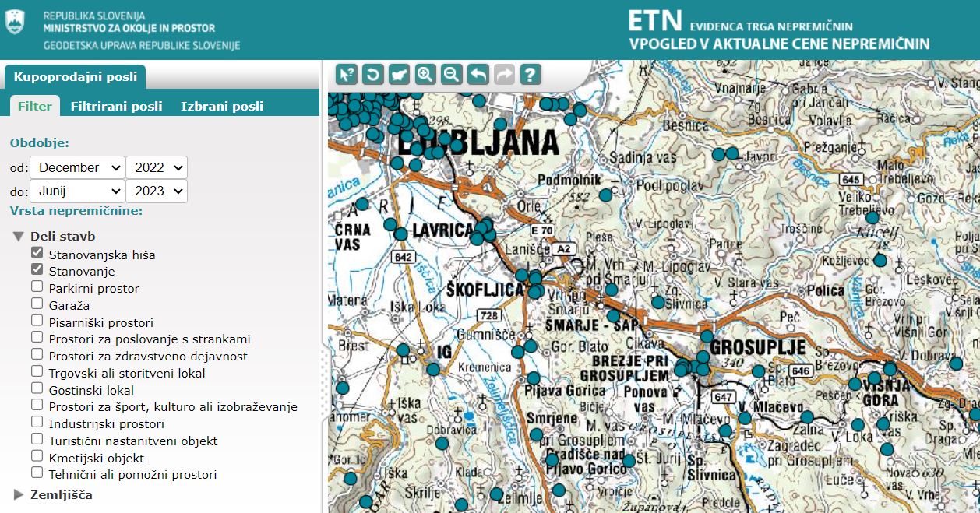Click 'Geodetska uprava Republike Slovenije' header text
Screen dimensions: 980x513
(141, 45)
